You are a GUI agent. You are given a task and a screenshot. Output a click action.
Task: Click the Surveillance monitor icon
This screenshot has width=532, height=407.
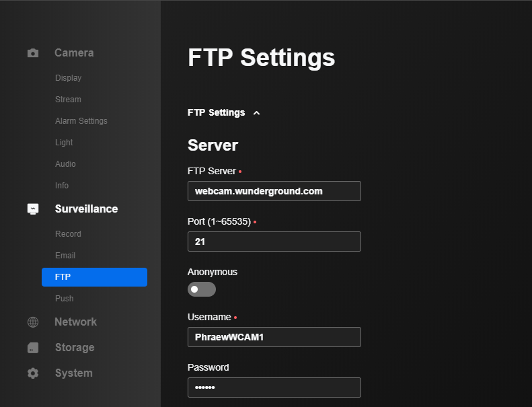33,209
